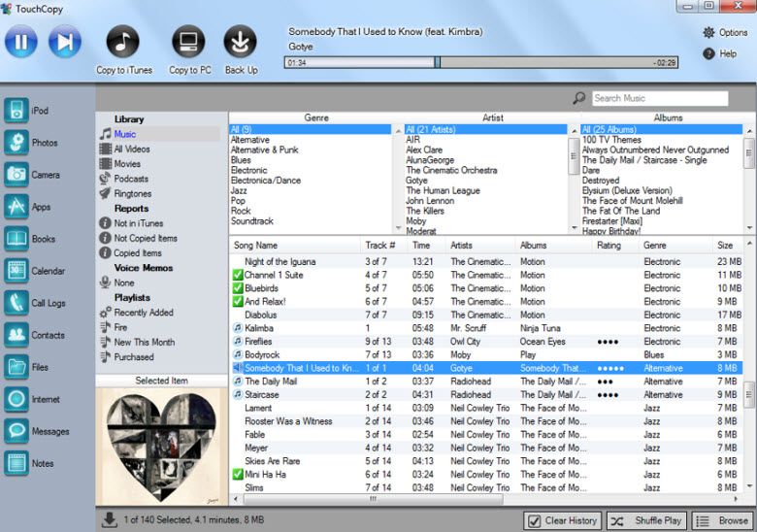This screenshot has width=757, height=532.
Task: Click the playback progress slider handle
Action: tap(437, 62)
